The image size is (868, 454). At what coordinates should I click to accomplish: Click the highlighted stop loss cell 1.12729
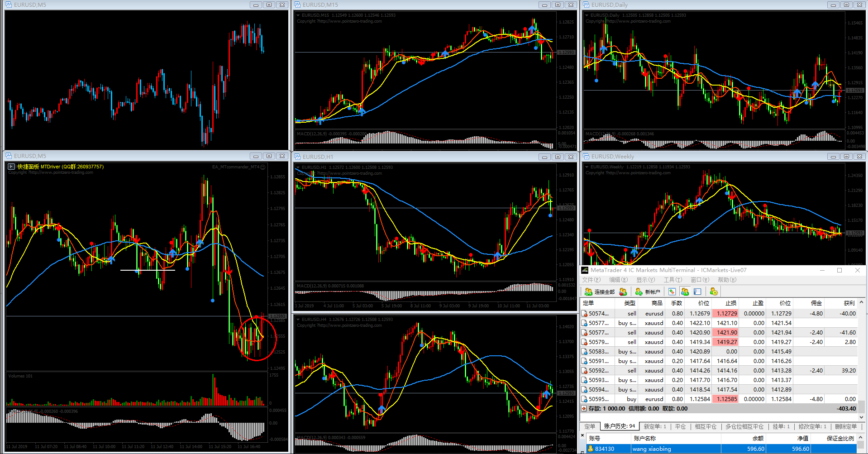click(x=725, y=313)
